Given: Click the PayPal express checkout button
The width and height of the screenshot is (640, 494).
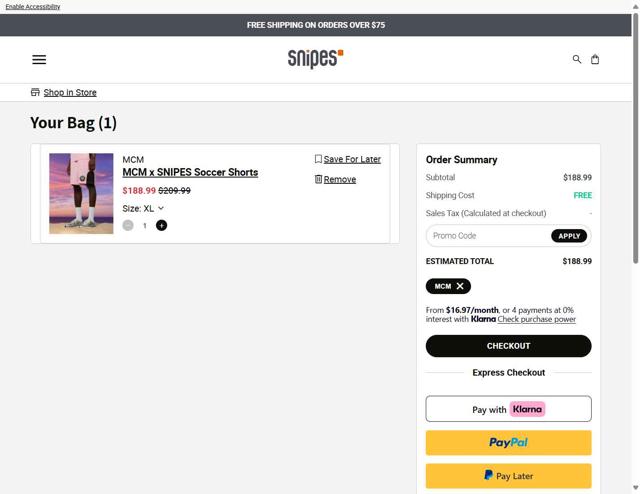Looking at the screenshot, I should click(x=509, y=443).
